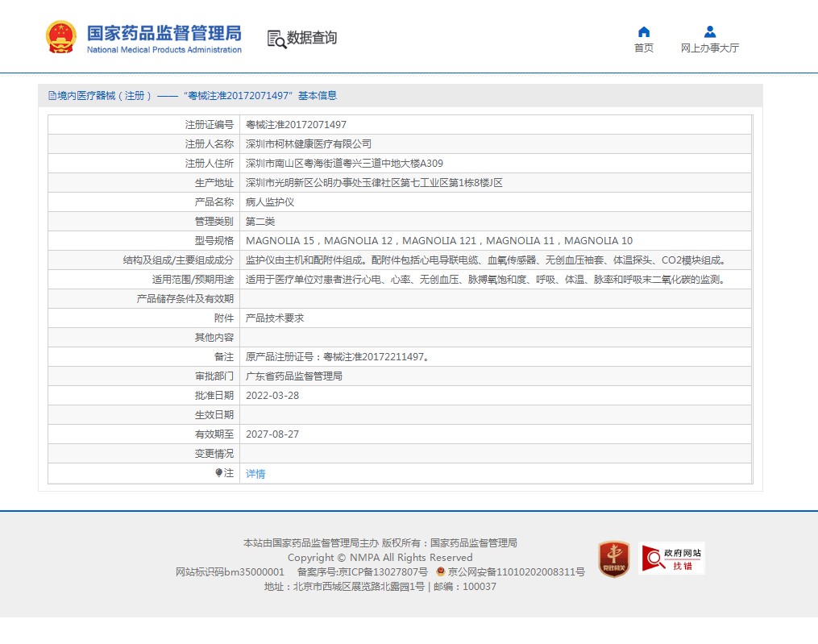Click the 政府网站找错 badge
The width and height of the screenshot is (818, 644).
[x=671, y=559]
